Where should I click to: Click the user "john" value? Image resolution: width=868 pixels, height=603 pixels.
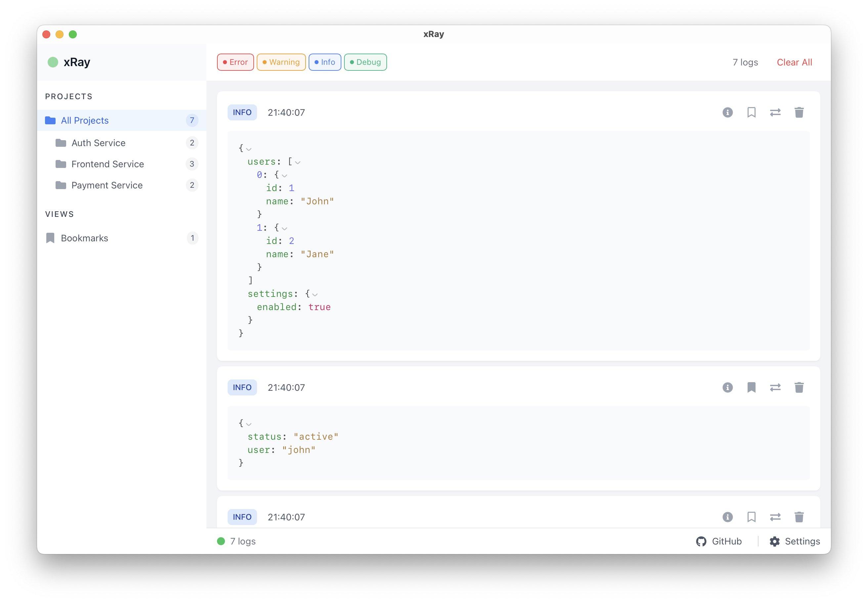(x=299, y=450)
